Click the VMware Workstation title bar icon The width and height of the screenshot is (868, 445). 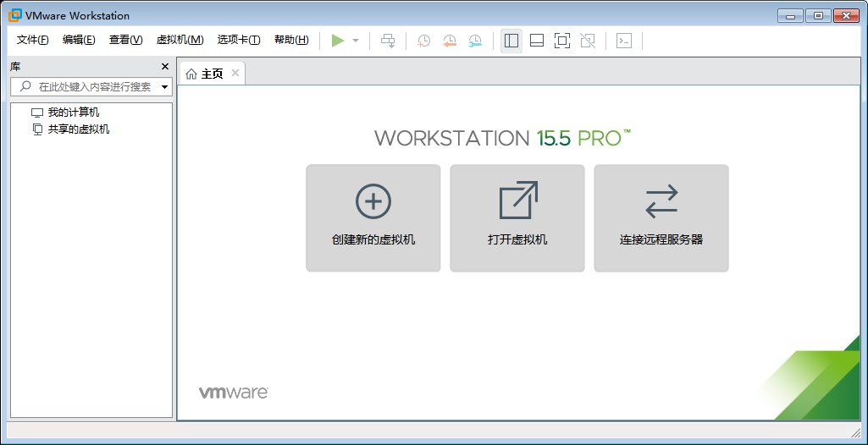(x=15, y=15)
